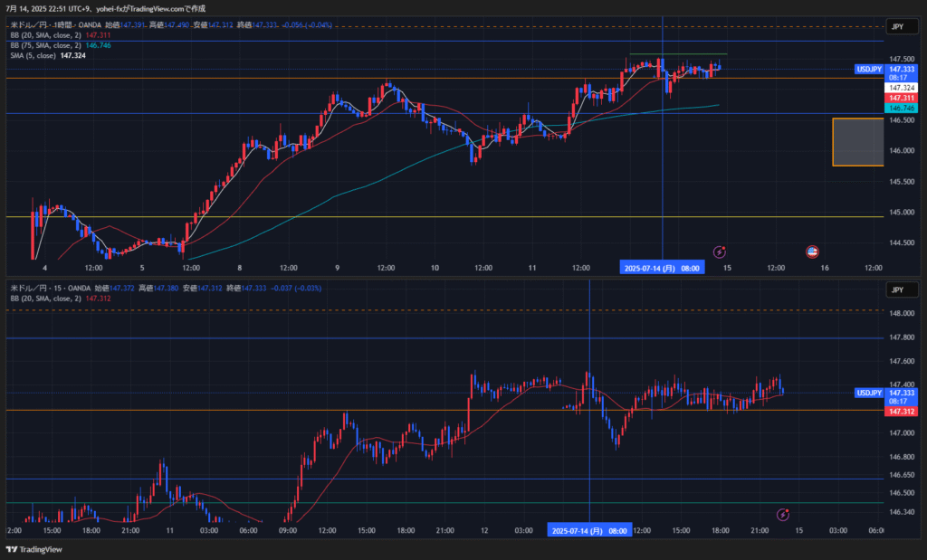Click the 2025-07-14 08:00 date label on upper time axis
Screen dimensions: 927x560
(662, 268)
